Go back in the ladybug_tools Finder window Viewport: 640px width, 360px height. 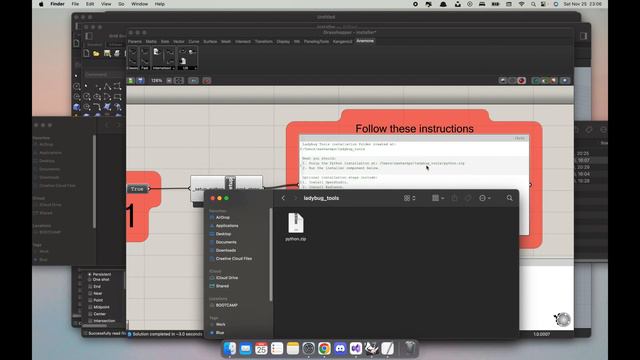283,198
